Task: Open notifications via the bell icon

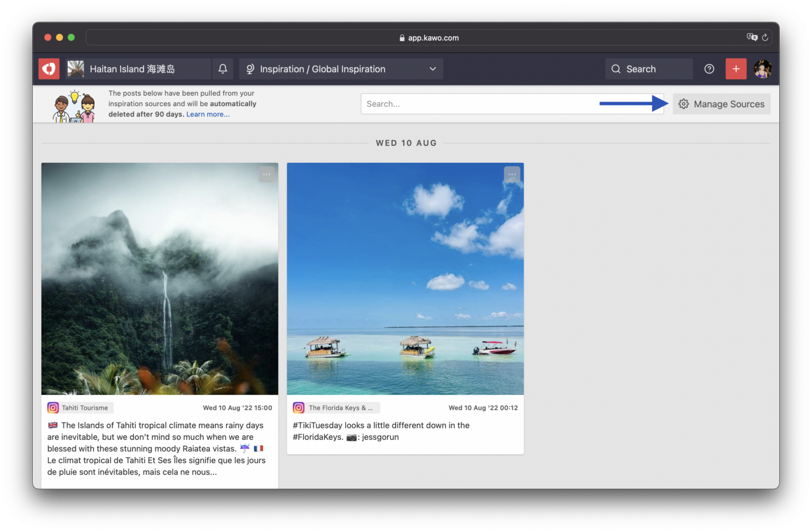Action: pyautogui.click(x=223, y=69)
